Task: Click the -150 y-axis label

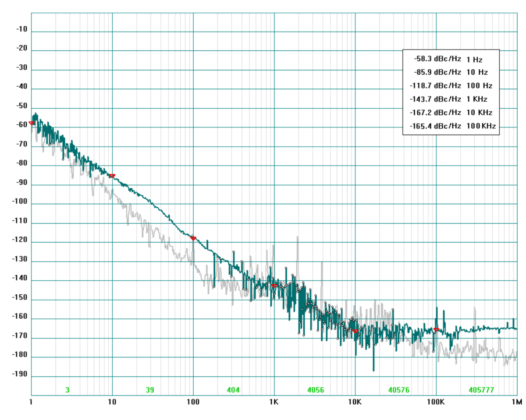Action: (x=20, y=298)
